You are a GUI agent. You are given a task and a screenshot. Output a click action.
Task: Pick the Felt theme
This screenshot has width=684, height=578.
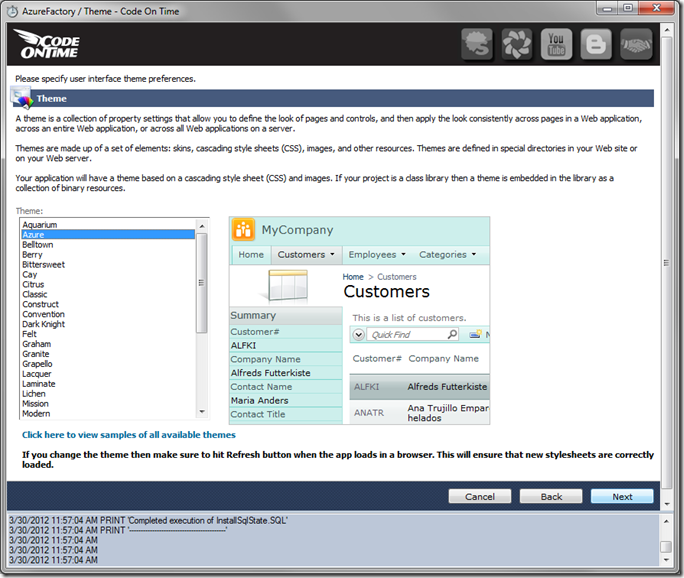click(108, 334)
